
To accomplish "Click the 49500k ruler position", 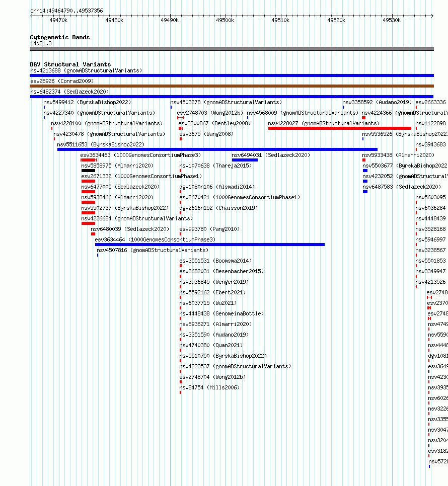I will 225,20.
